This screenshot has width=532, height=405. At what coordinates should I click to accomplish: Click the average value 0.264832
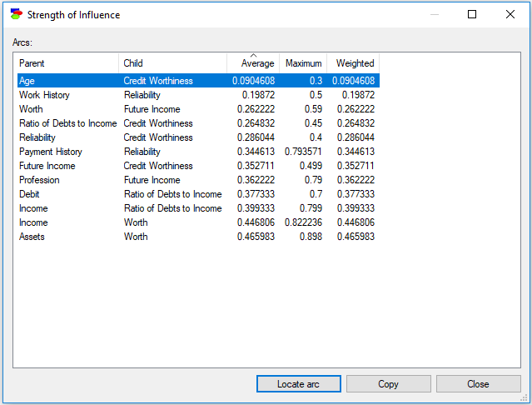[256, 123]
